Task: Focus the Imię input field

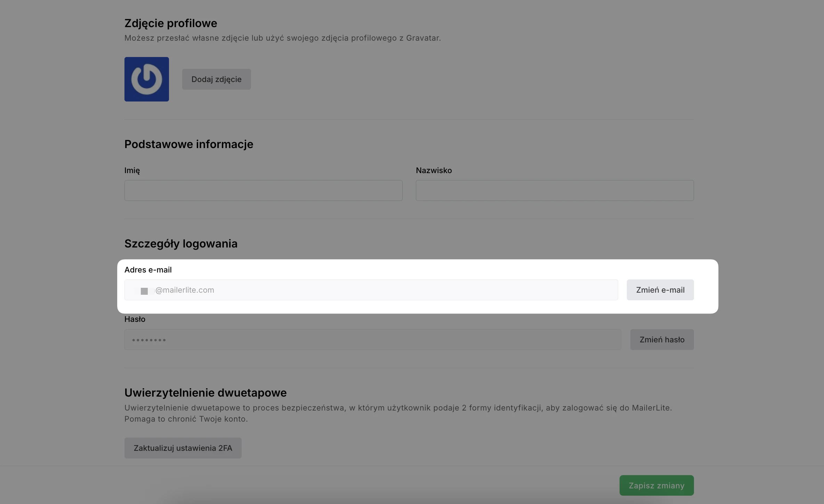Action: click(263, 190)
